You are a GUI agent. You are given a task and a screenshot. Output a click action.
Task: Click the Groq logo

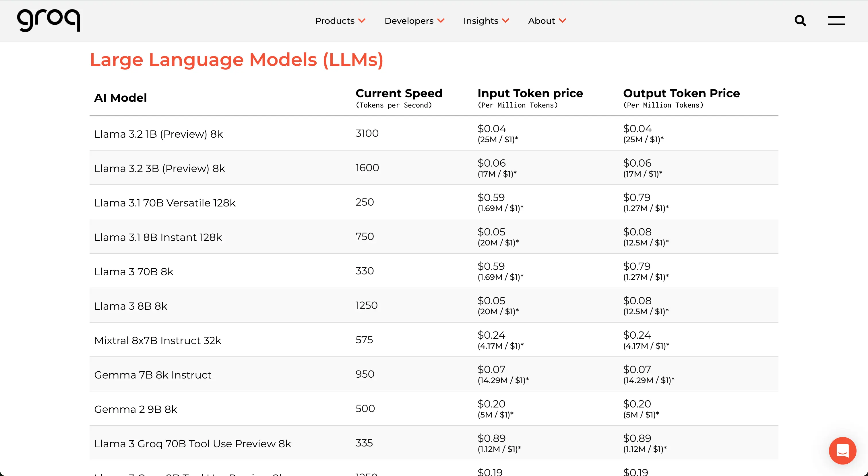(x=49, y=20)
